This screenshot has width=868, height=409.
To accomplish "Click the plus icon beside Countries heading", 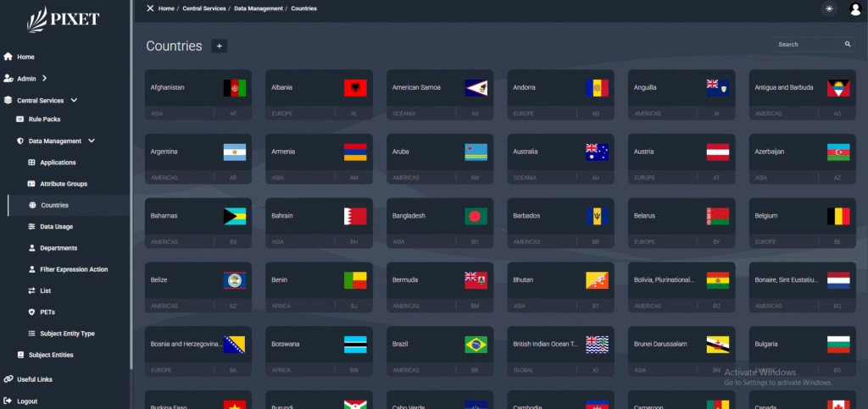I will (x=220, y=46).
